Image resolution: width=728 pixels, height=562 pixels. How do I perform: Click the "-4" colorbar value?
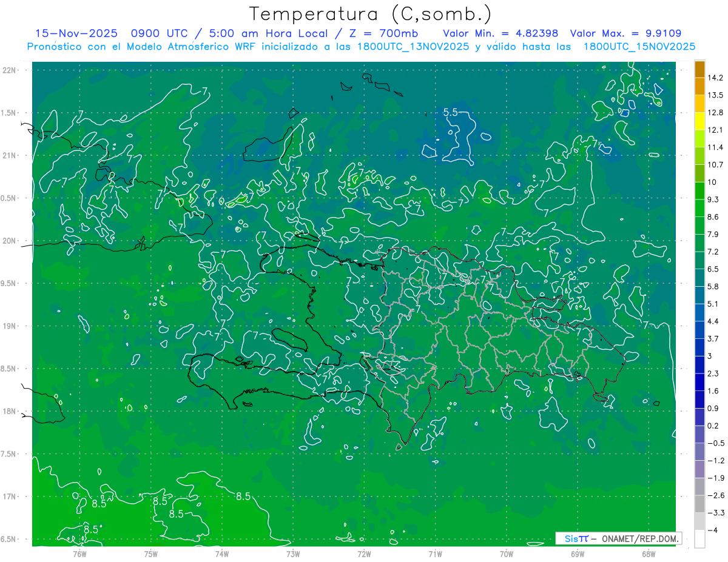click(713, 530)
